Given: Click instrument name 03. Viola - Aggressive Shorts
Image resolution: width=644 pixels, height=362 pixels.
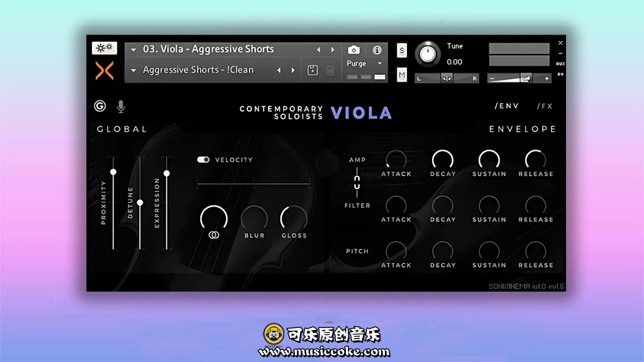Looking at the screenshot, I should coord(208,49).
